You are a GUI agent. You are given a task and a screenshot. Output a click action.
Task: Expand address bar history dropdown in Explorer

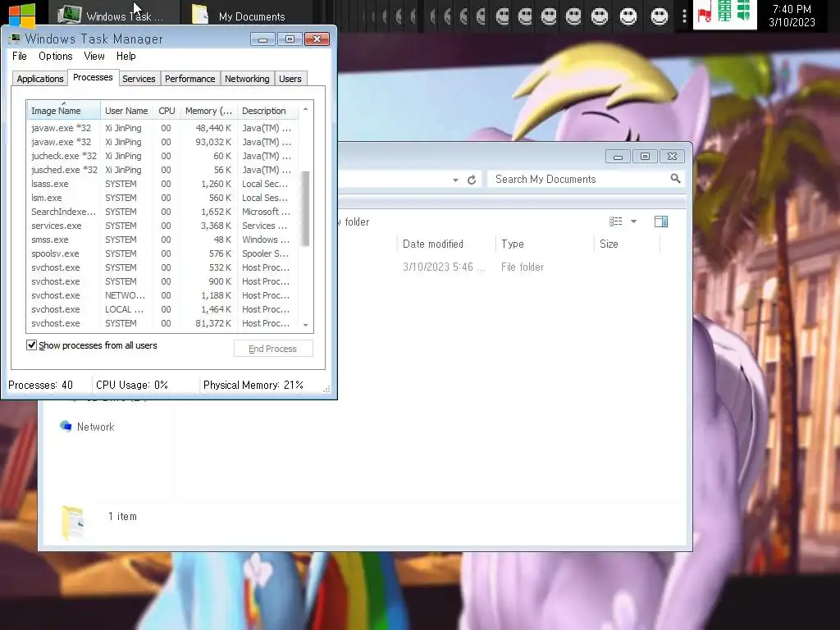coord(455,180)
